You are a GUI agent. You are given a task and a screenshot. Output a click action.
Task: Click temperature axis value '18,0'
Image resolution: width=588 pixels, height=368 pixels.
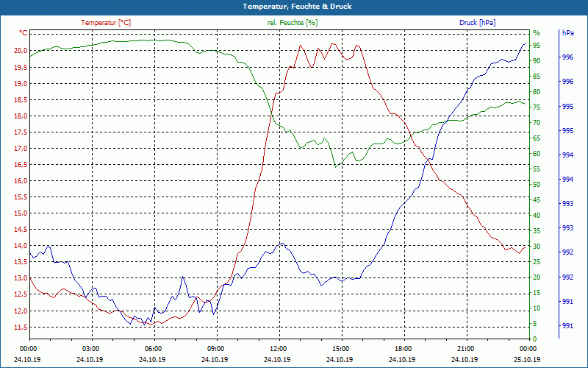(21, 116)
